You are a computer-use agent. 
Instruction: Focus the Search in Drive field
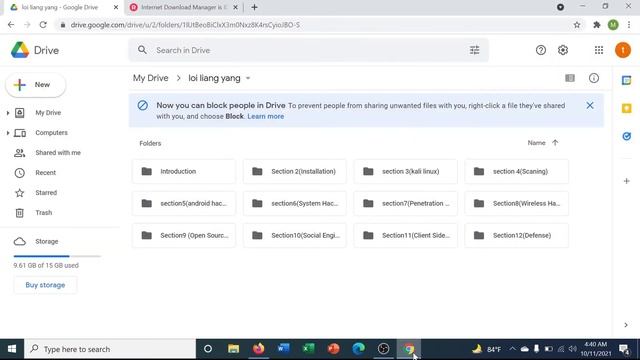[308, 50]
